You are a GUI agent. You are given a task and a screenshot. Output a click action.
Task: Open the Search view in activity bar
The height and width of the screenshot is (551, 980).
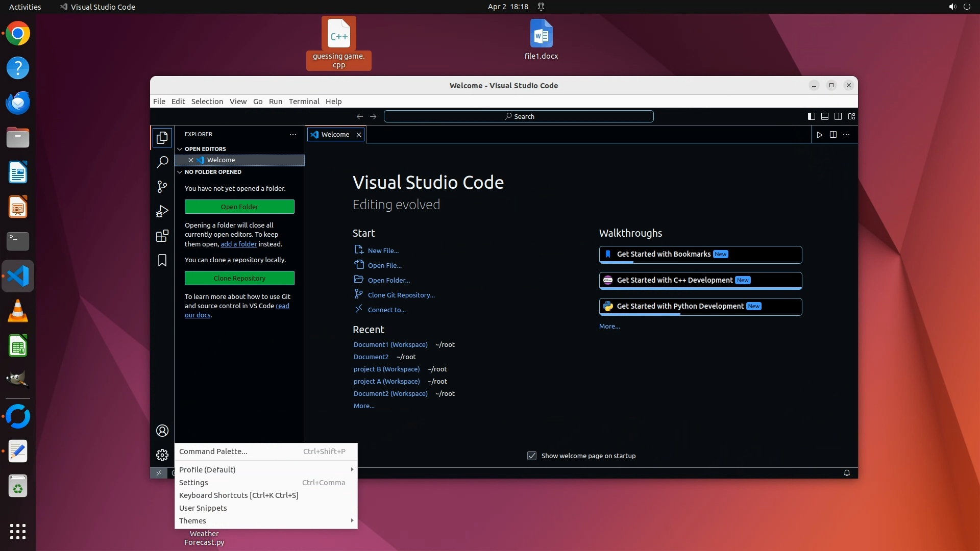point(162,162)
